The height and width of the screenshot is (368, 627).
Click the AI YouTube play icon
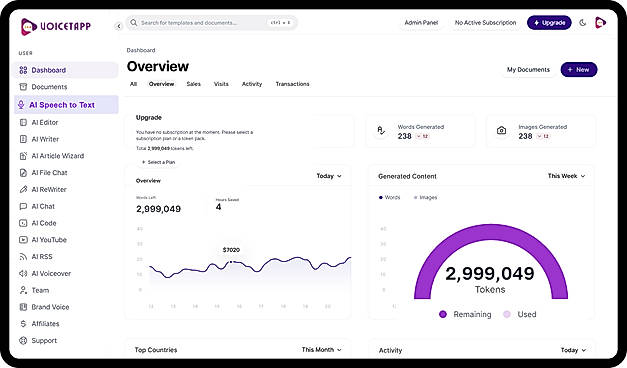tap(23, 240)
